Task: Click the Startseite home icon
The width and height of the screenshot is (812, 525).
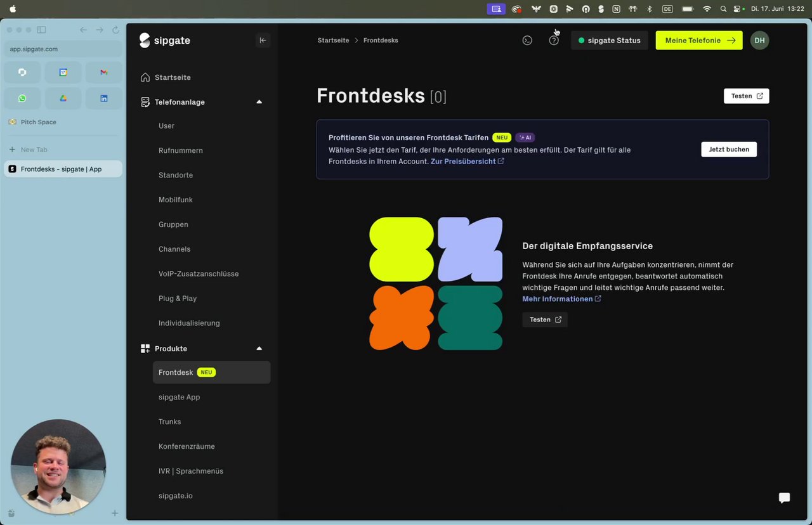Action: pyautogui.click(x=145, y=77)
